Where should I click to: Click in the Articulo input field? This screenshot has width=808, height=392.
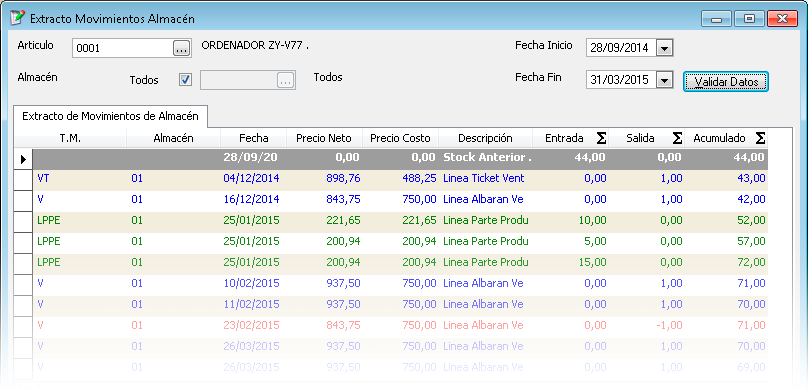click(x=123, y=48)
